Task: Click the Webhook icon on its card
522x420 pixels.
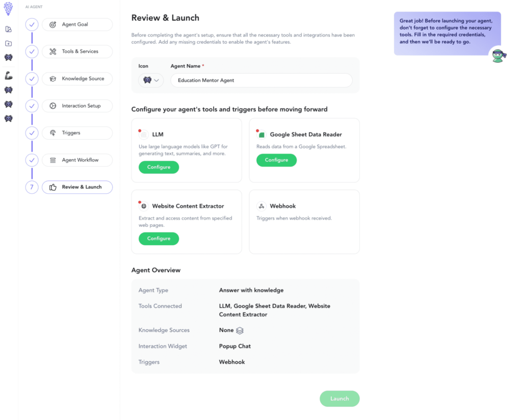Action: pyautogui.click(x=262, y=206)
